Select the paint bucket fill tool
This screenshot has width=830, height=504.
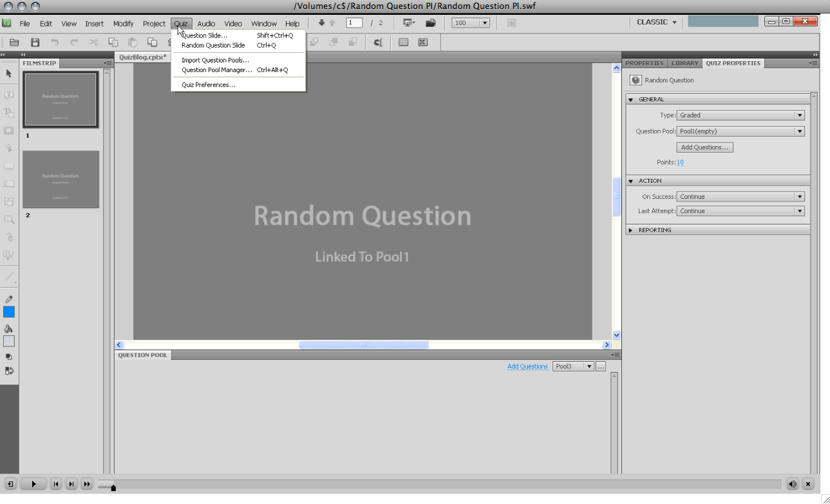[9, 328]
